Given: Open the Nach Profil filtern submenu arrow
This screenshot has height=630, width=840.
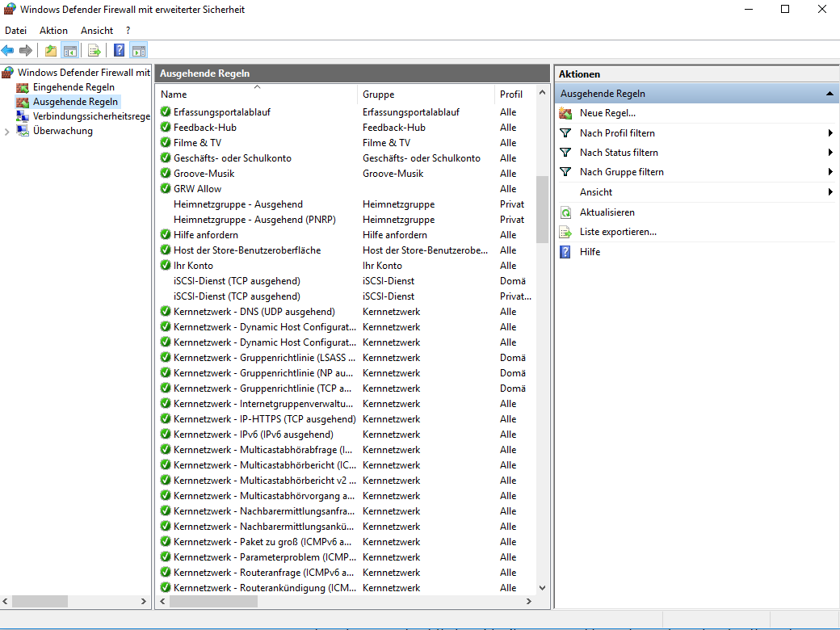Looking at the screenshot, I should point(830,132).
